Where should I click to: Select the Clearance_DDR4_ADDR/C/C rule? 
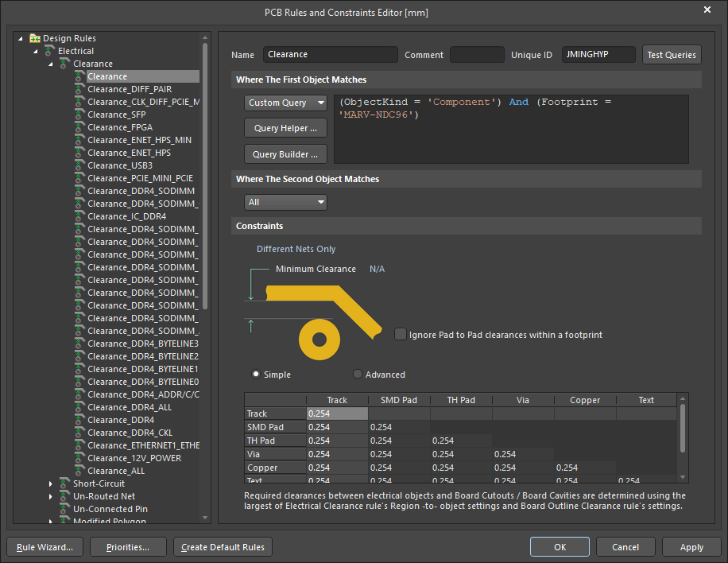point(144,394)
